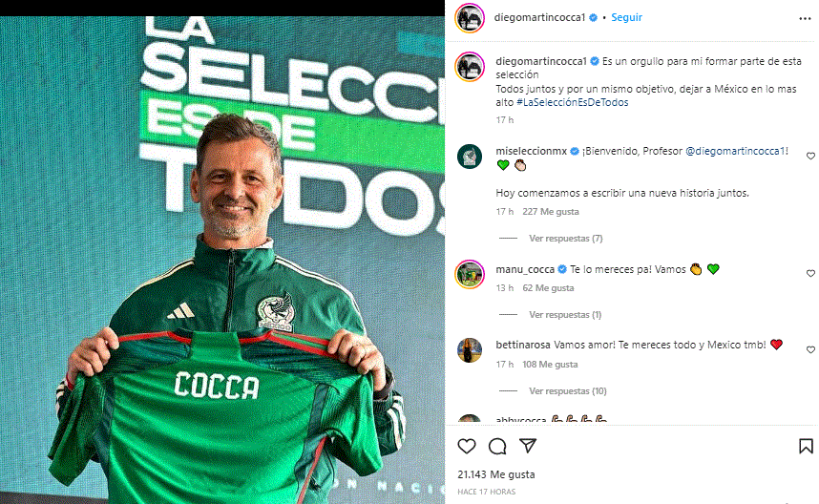Viewport: 819px width, 504px height.
Task: Like the miseleccionmx comment
Action: [x=810, y=156]
